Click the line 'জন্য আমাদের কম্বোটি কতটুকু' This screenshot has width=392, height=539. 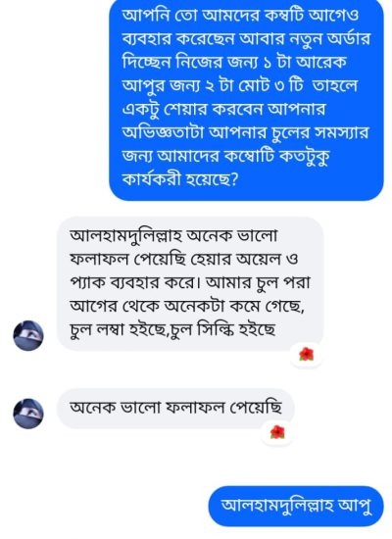point(226,156)
